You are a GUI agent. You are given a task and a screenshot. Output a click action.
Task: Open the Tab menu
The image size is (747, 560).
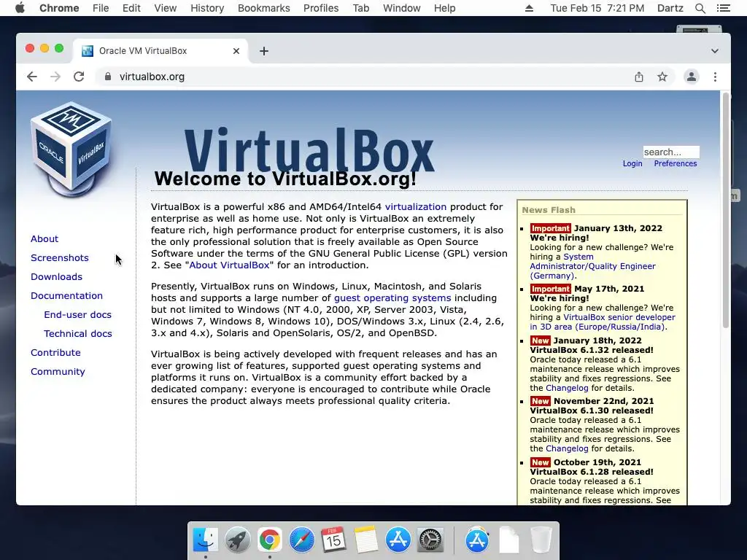(361, 8)
